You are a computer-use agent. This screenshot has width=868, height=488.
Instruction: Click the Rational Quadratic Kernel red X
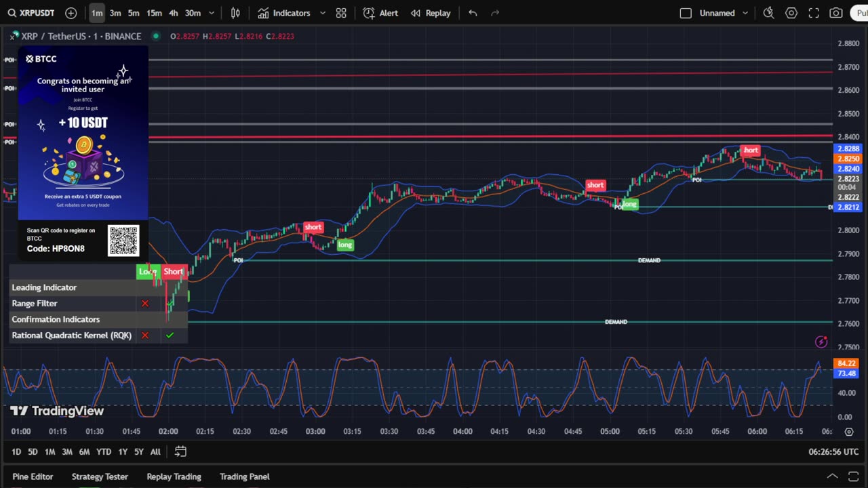144,335
